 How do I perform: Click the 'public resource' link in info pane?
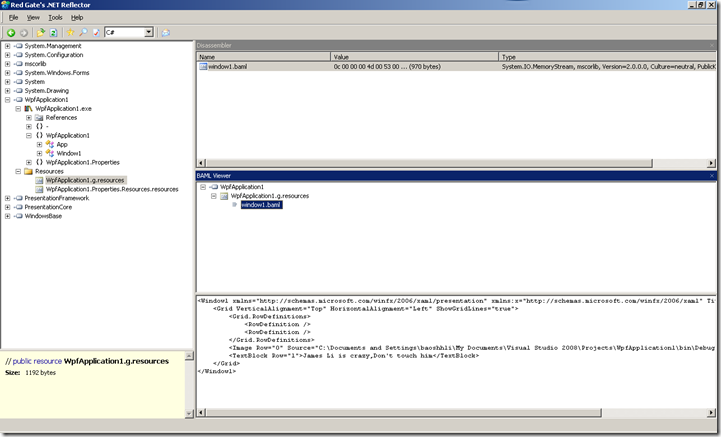(x=37, y=361)
